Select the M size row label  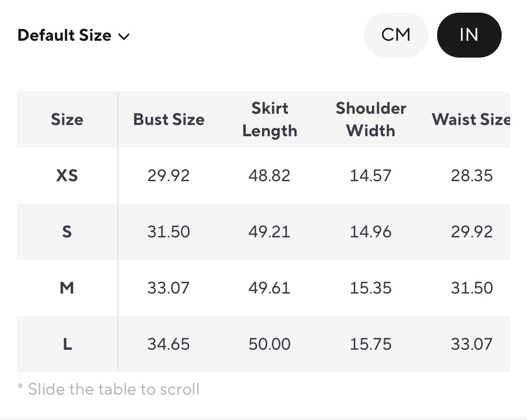[67, 288]
